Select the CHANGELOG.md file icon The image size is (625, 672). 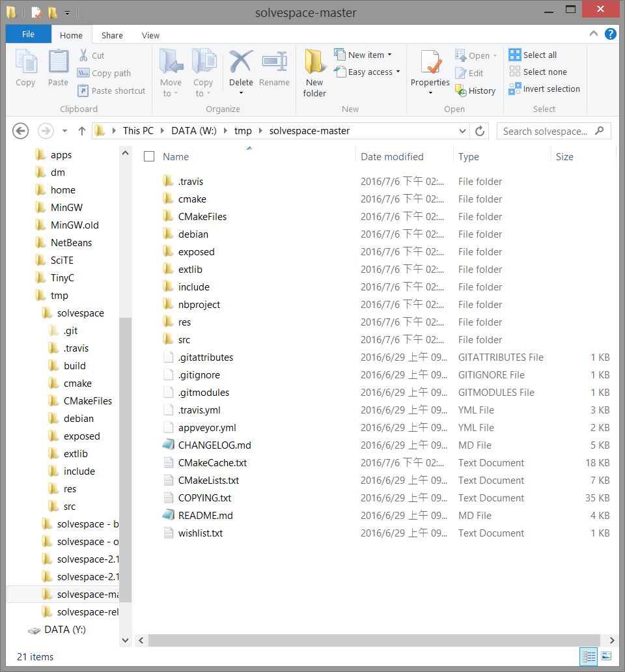(169, 445)
